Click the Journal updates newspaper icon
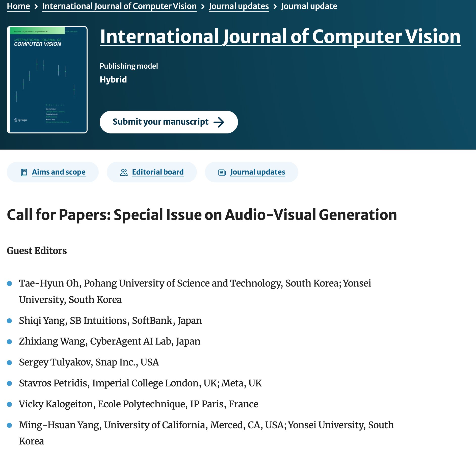The width and height of the screenshot is (476, 451). tap(222, 173)
